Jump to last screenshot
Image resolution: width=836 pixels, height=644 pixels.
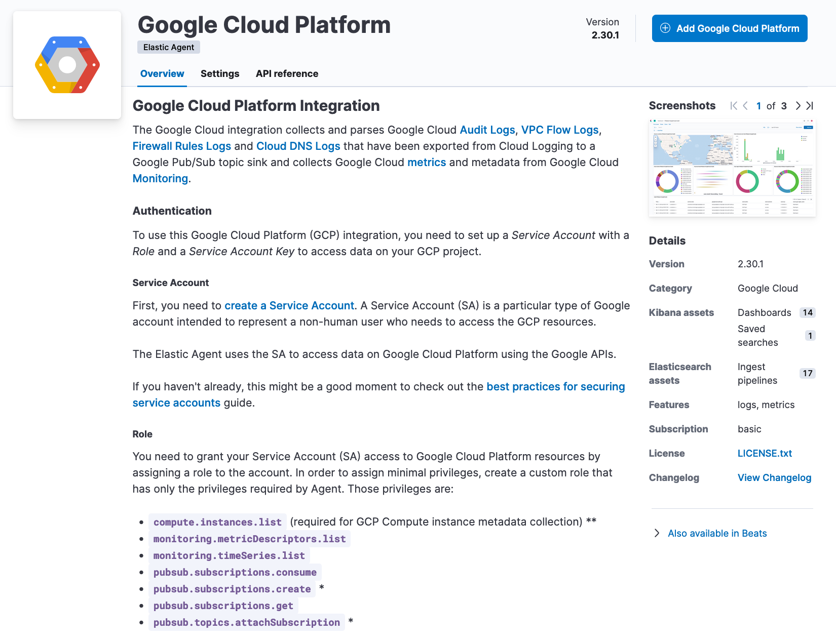click(x=810, y=106)
